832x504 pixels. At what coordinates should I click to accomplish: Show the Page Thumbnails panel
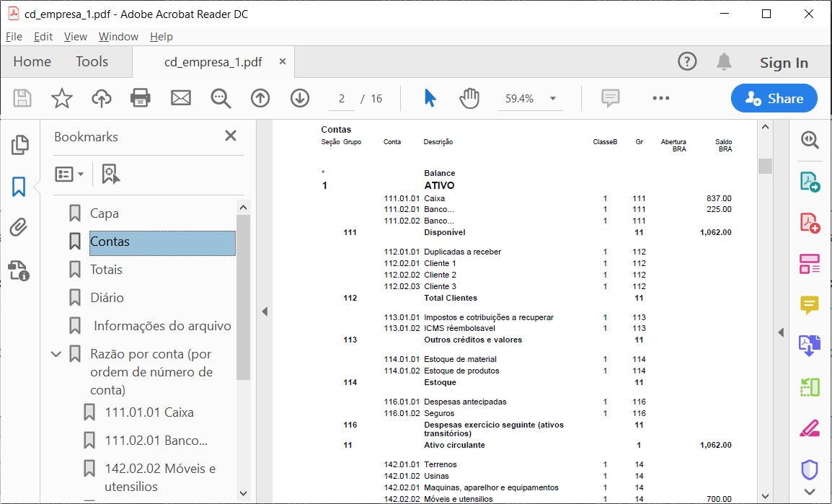(19, 145)
